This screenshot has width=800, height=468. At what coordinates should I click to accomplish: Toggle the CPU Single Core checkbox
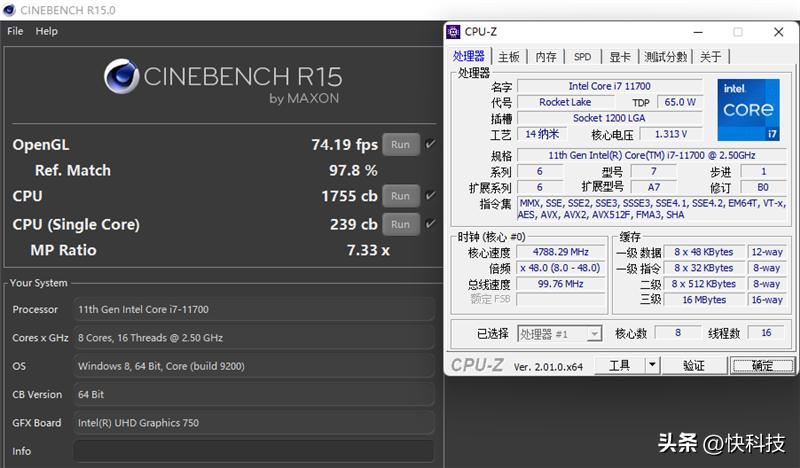point(431,224)
